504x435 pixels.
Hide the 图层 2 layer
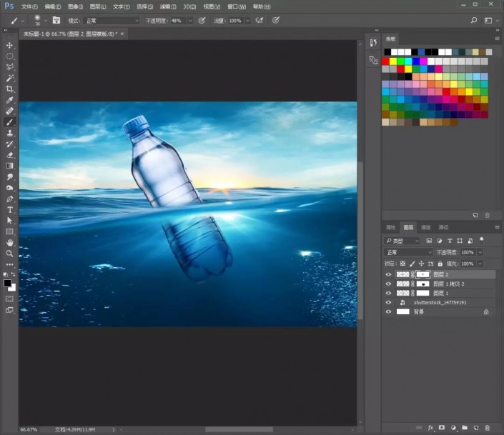(388, 275)
